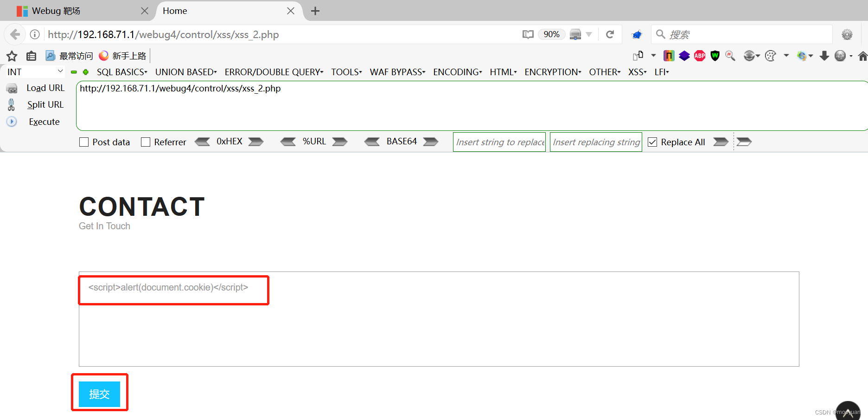Open the bookmarks star icon
This screenshot has width=868, height=420.
12,56
